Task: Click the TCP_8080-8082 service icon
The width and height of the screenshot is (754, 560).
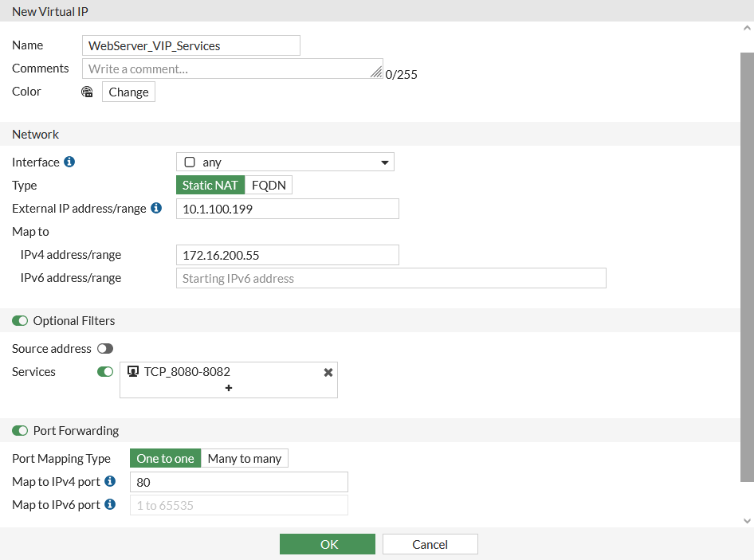Action: [133, 371]
